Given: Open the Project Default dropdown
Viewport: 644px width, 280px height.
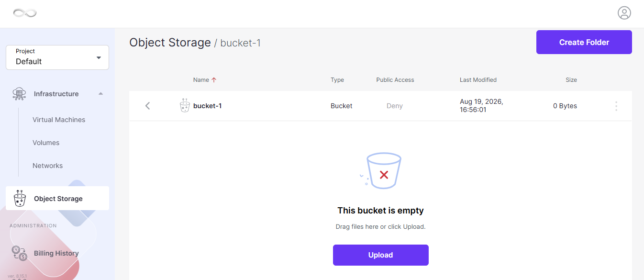Looking at the screenshot, I should 57,57.
